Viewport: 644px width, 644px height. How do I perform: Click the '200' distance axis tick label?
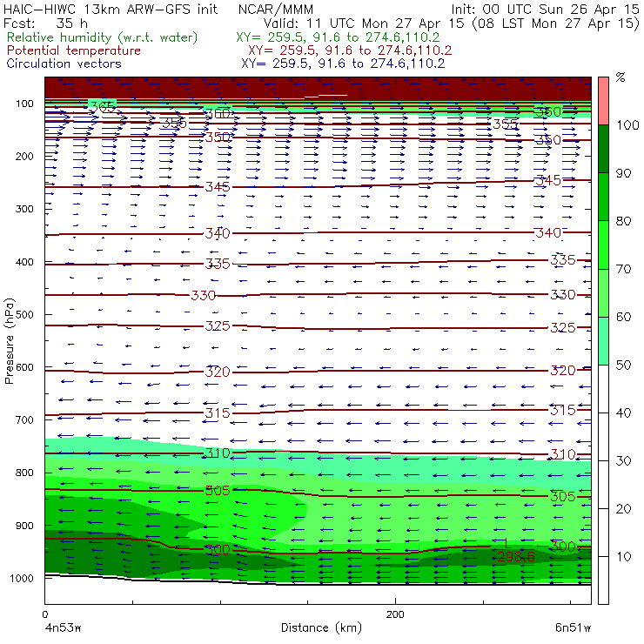pos(395,614)
